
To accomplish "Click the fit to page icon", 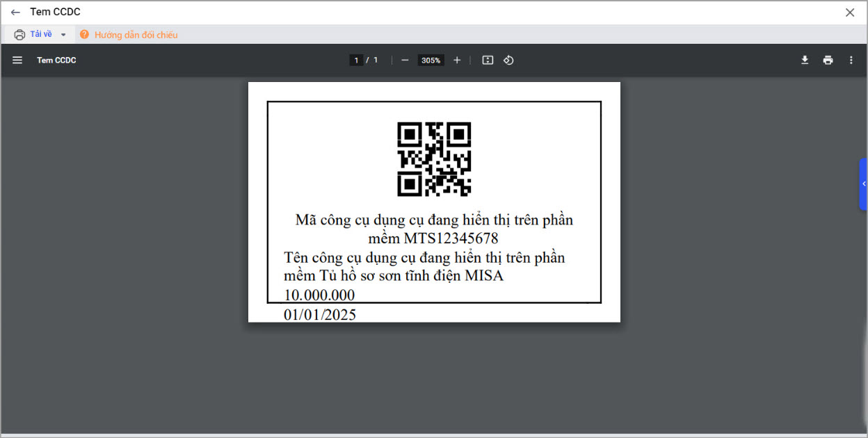I will pos(488,60).
